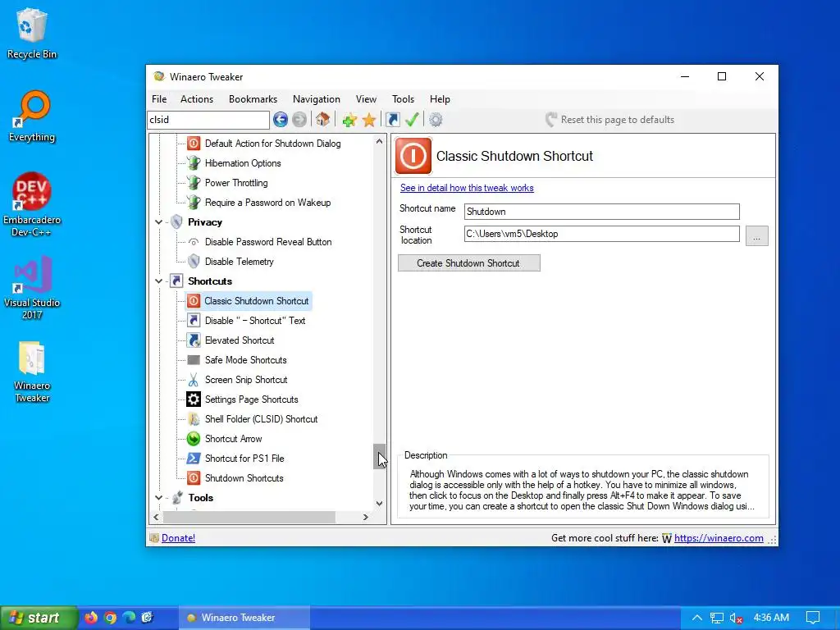
Task: Click the Shortcut Arrow green icon
Action: 194,439
